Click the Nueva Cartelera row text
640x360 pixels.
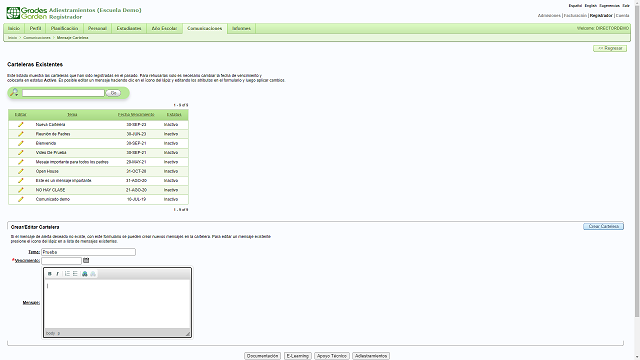[x=50, y=124]
